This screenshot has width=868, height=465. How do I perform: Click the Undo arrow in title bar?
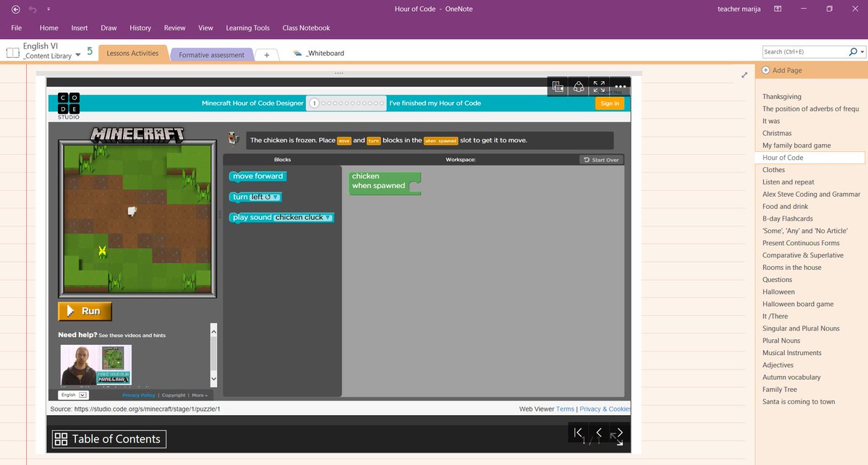(33, 9)
